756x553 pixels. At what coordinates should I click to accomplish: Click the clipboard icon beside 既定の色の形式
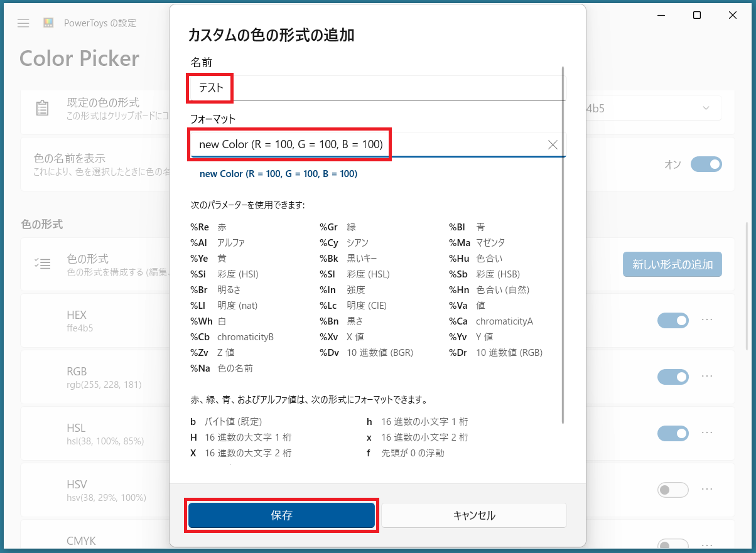[x=43, y=107]
